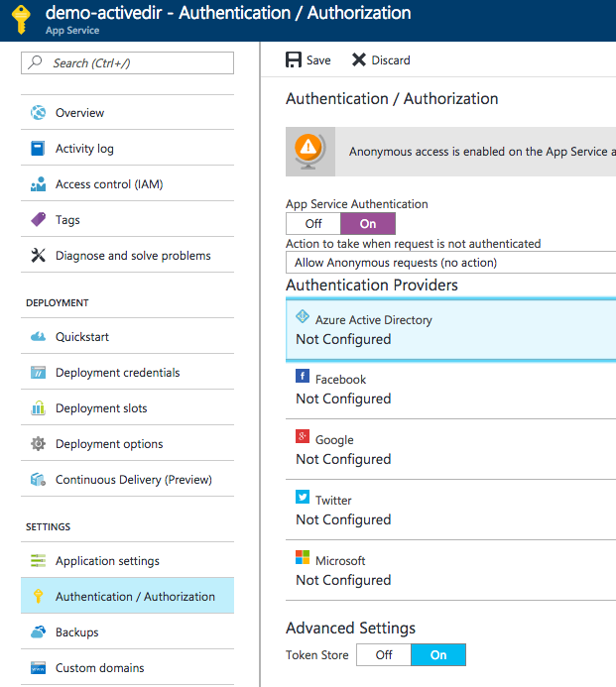Open Deployment slots menu item
This screenshot has height=687, width=616.
point(127,407)
